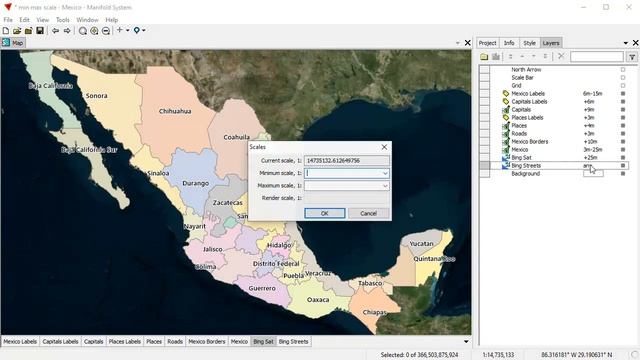Click Cancel in the Scales dialog
640x360 pixels.
click(x=368, y=213)
